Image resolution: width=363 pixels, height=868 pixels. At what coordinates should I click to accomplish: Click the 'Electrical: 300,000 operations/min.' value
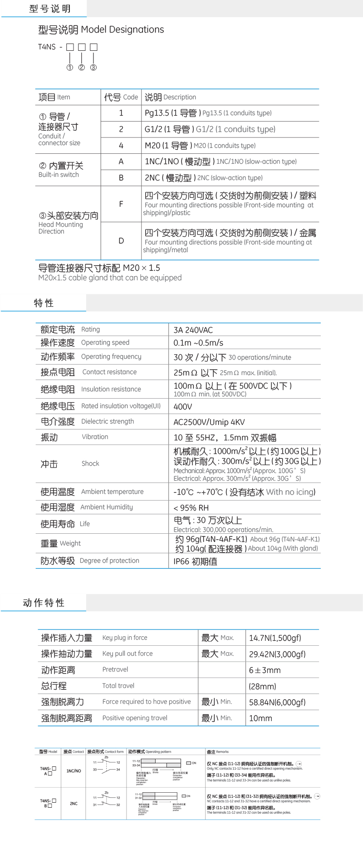coord(223,530)
